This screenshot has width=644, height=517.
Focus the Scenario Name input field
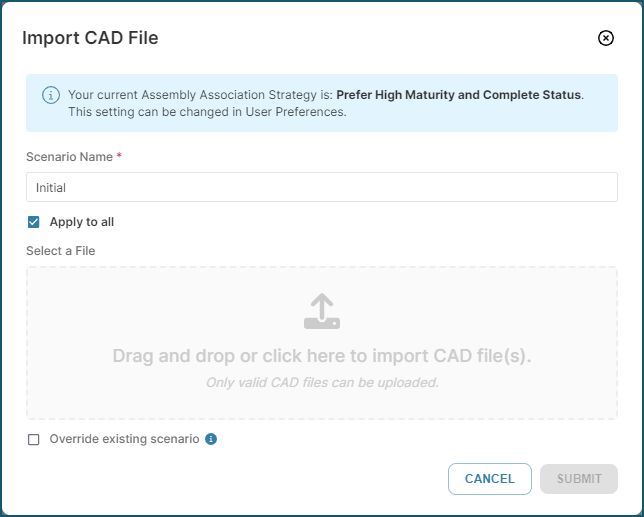[x=322, y=187]
